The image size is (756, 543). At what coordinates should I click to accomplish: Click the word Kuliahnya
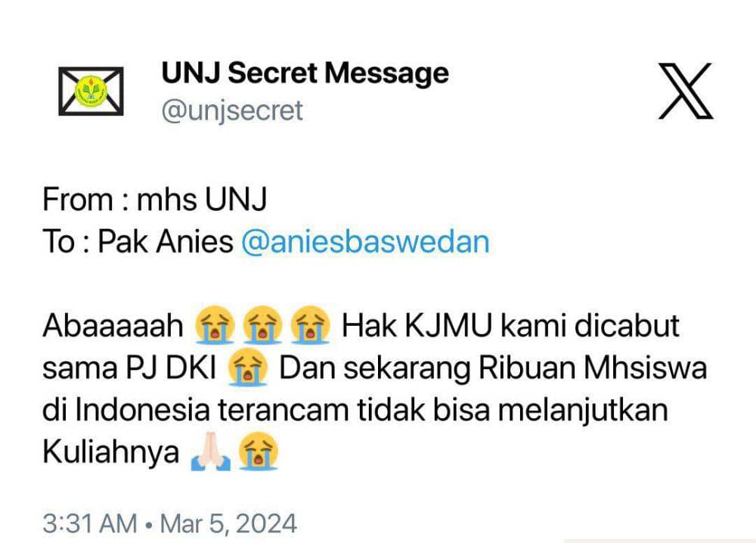pyautogui.click(x=111, y=453)
